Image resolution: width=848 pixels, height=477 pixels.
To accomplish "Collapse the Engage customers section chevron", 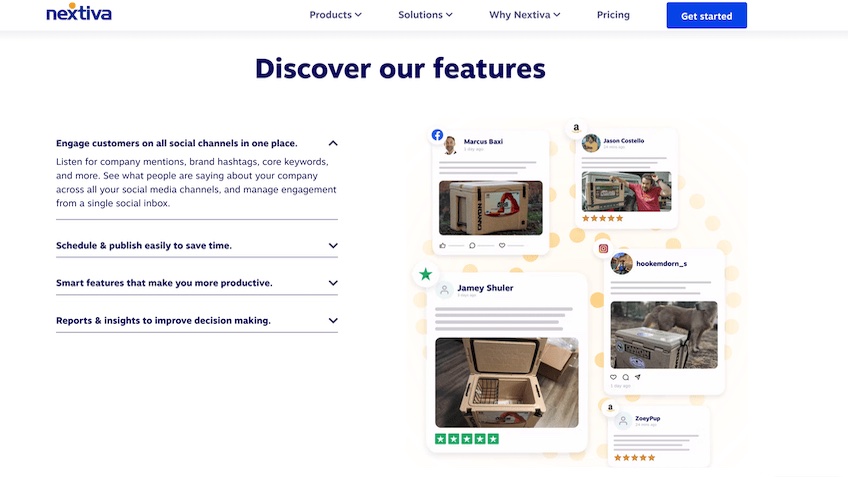I will click(333, 143).
